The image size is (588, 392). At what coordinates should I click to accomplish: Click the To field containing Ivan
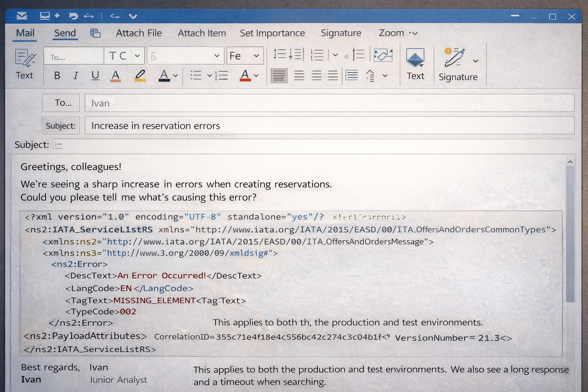[x=330, y=103]
